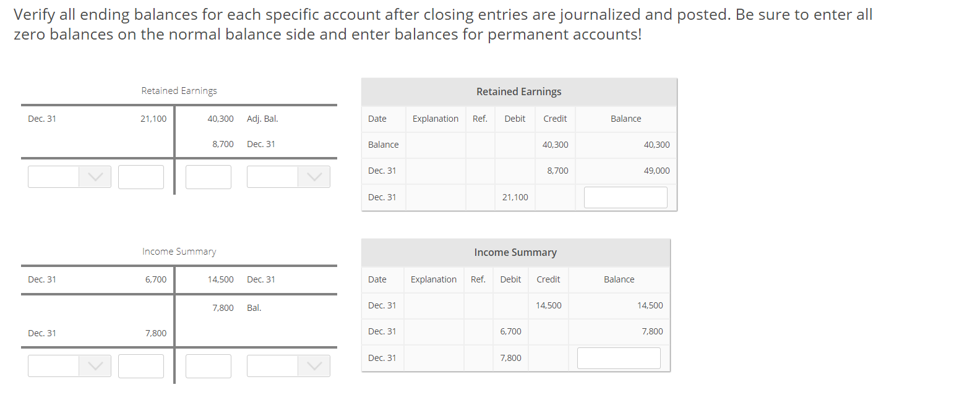Image resolution: width=980 pixels, height=403 pixels.
Task: Click the amount field under Income Summary debit side
Action: pos(140,366)
